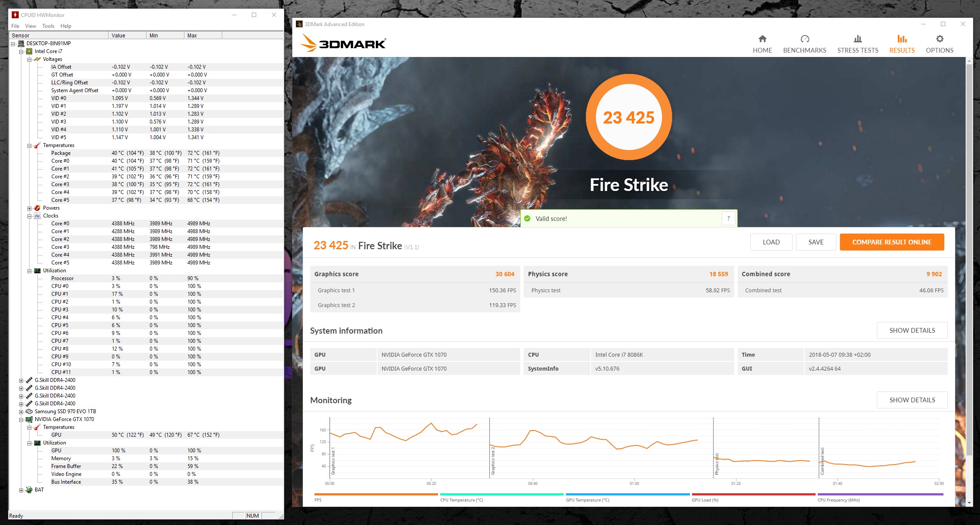This screenshot has width=980, height=525.
Task: Click the Samsung SSD 970 EVO drive icon
Action: 29,411
